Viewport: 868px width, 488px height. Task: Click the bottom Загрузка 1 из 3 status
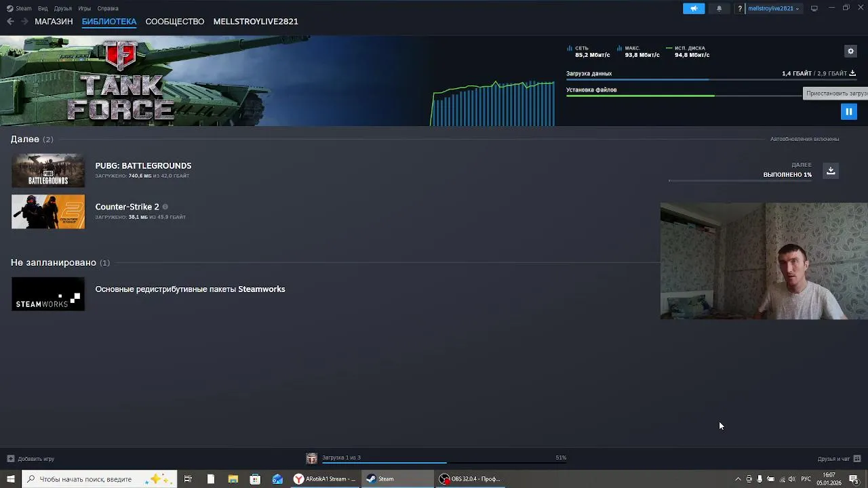click(x=341, y=457)
